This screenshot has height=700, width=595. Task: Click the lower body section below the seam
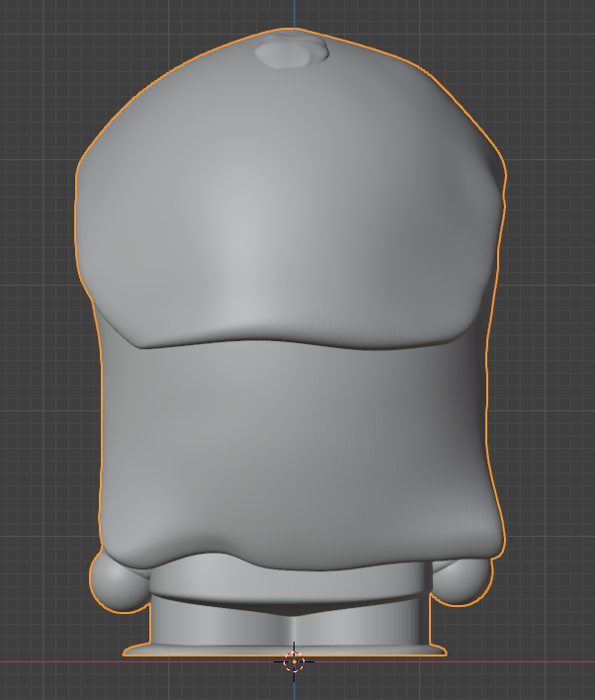click(297, 445)
